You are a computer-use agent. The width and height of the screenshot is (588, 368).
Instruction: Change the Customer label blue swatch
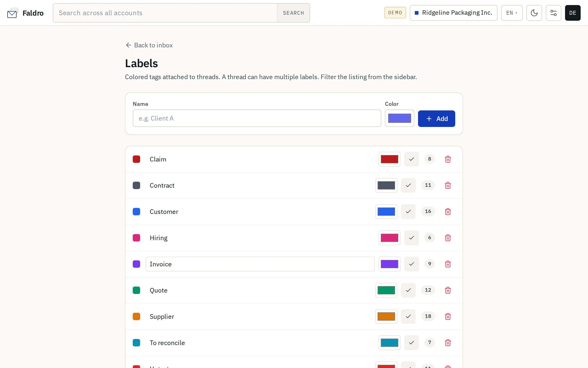pyautogui.click(x=386, y=212)
